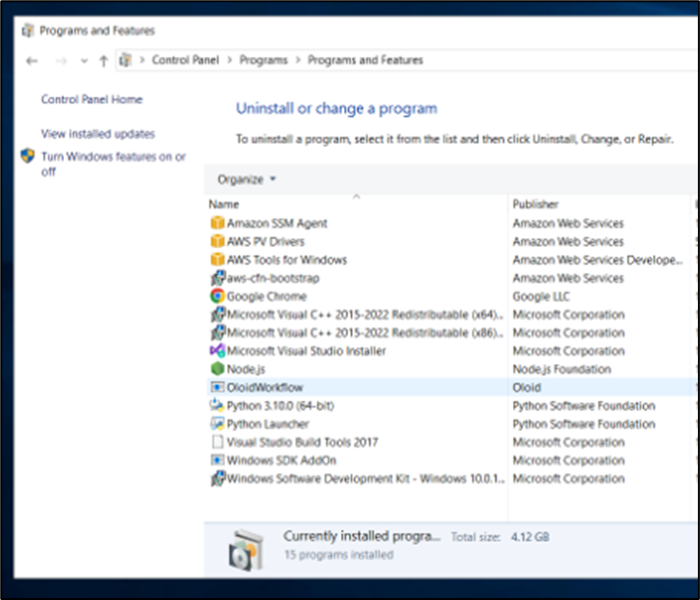
Task: Click the Google LLC publisher cell
Action: 541,296
